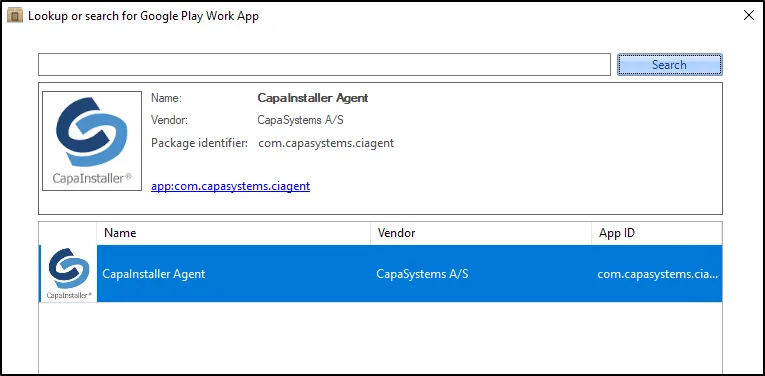
Task: Click package identifier com.capasystems.ciagent value
Action: click(x=326, y=143)
